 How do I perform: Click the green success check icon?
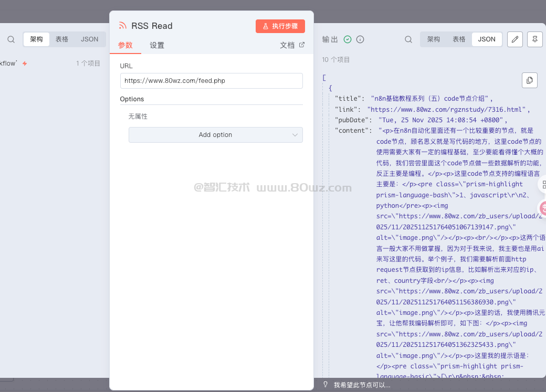tap(348, 39)
